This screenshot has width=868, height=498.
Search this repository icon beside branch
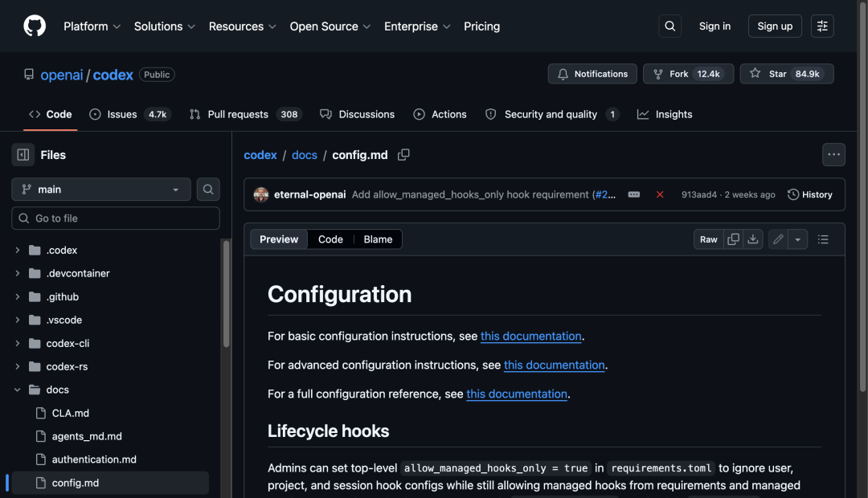(208, 190)
